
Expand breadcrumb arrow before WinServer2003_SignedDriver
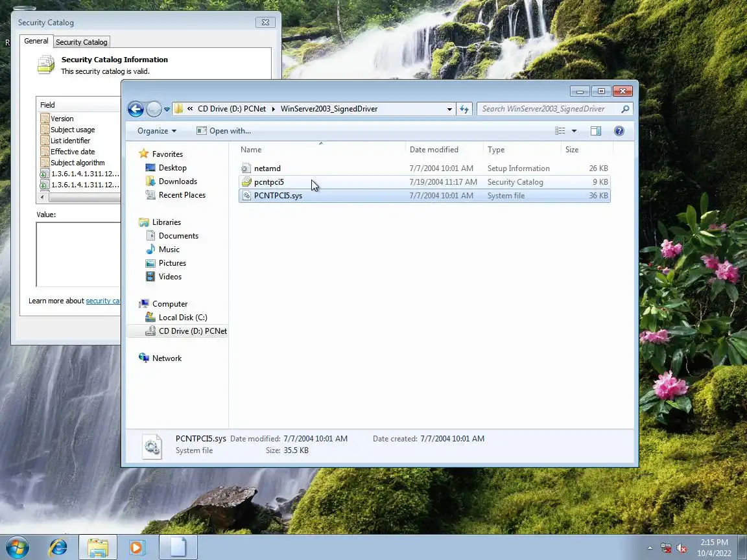click(274, 109)
